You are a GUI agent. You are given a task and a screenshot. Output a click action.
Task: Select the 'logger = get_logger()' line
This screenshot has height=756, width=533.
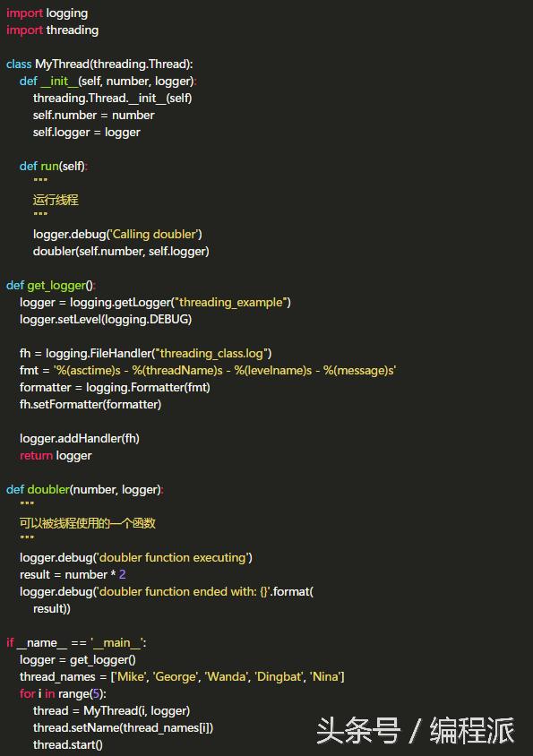pyautogui.click(x=78, y=659)
